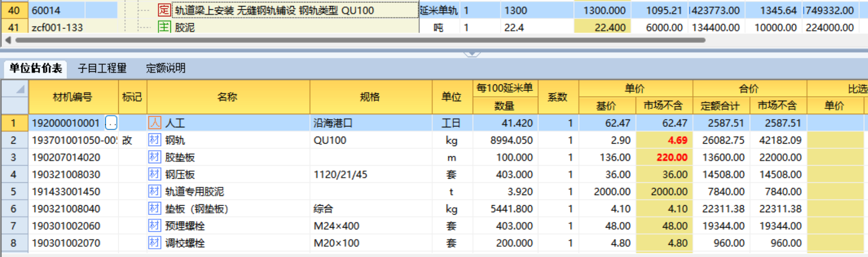Image resolution: width=868 pixels, height=257 pixels.
Task: Click specification M24×400
Action: click(371, 226)
